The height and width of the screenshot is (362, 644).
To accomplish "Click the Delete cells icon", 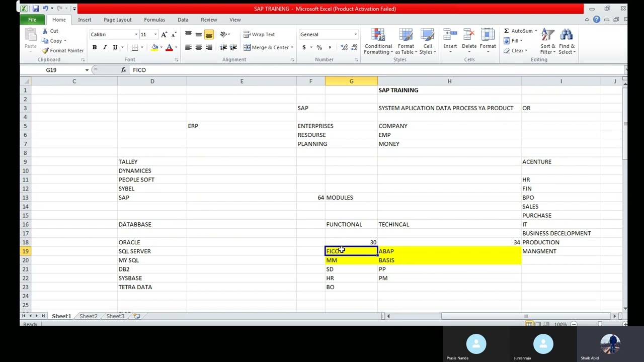I will [x=469, y=35].
